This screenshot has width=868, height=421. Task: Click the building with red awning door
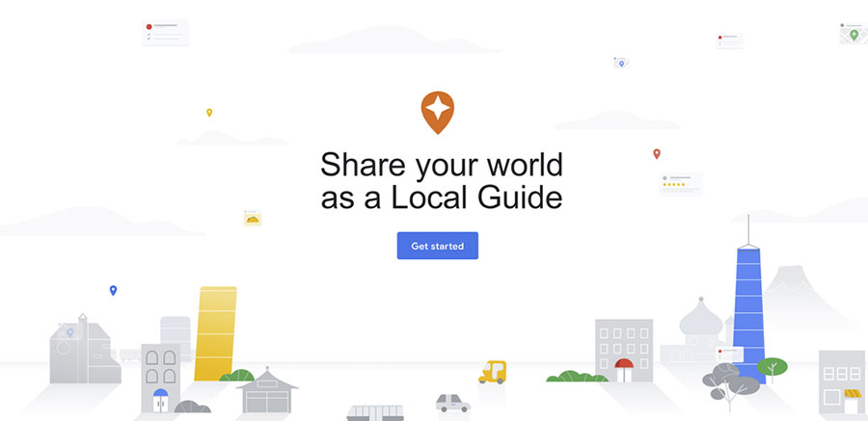pyautogui.click(x=624, y=350)
